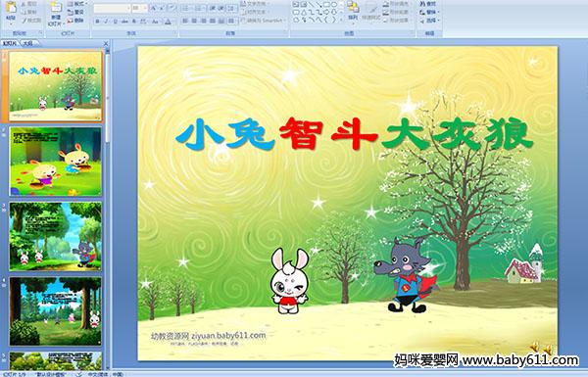Click the Replace icon in editing group
Image resolution: width=588 pixels, height=377 pixels.
pos(428,12)
